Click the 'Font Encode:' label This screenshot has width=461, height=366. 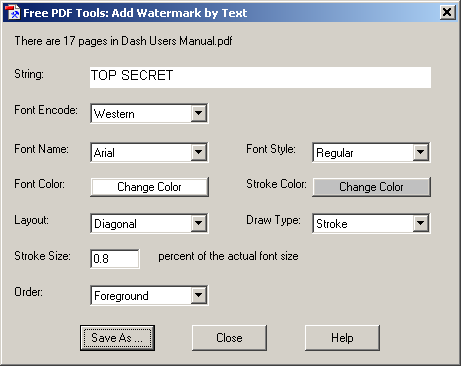coord(46,110)
